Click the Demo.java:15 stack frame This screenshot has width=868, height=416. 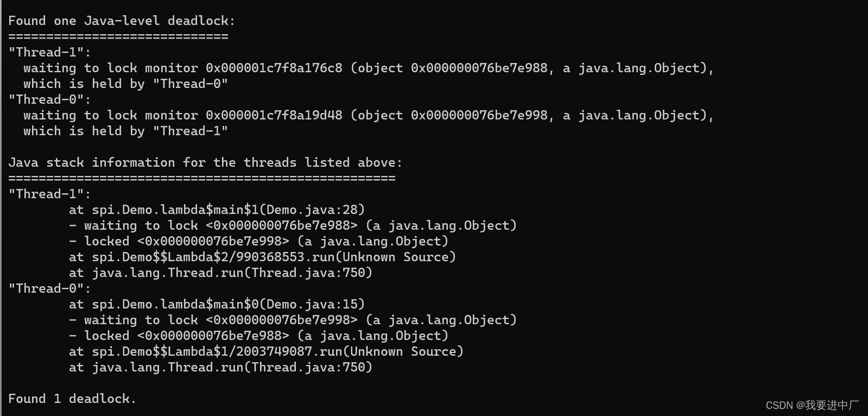coord(217,305)
